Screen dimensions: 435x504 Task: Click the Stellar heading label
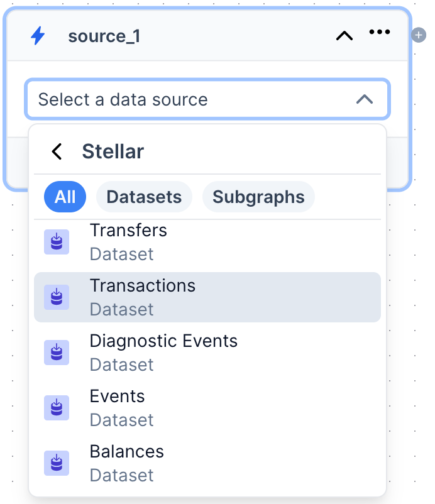[x=113, y=151]
